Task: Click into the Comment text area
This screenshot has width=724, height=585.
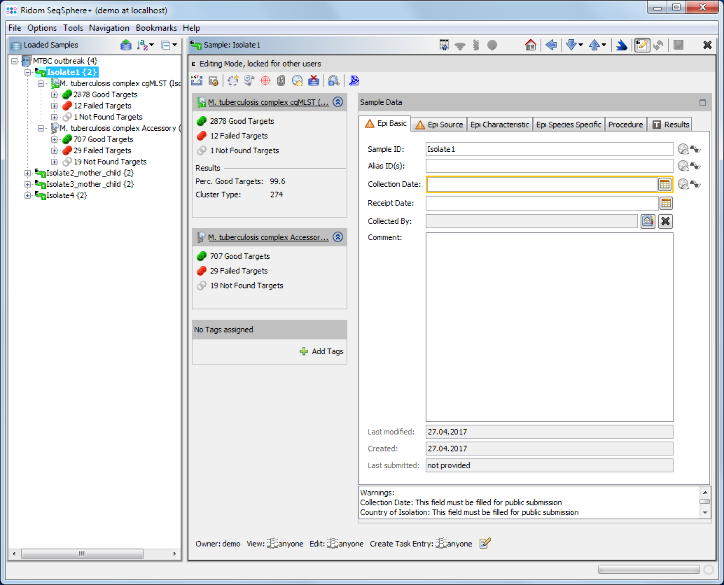Action: [x=549, y=327]
